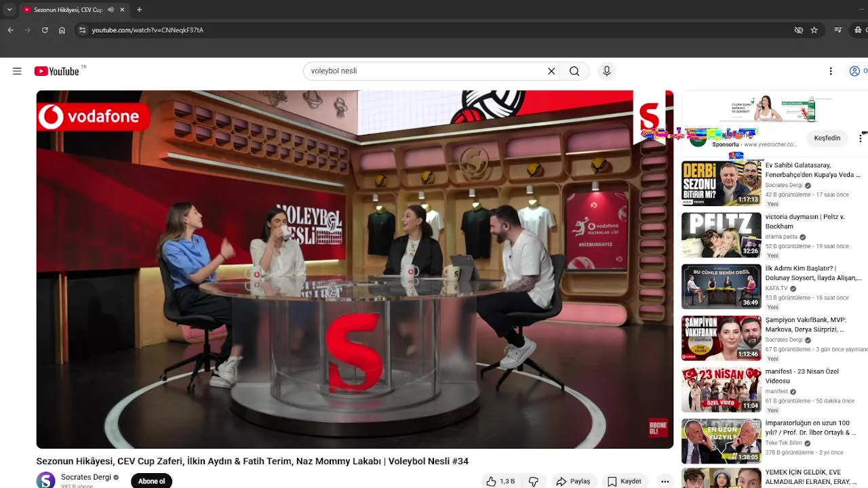Viewport: 868px width, 488px height.
Task: Open a new browser tab
Action: point(139,9)
